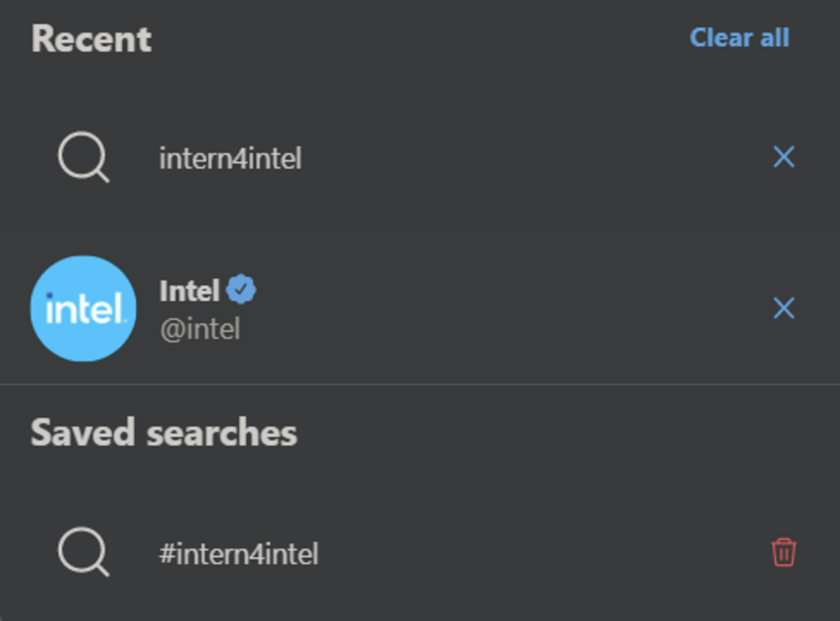The width and height of the screenshot is (840, 621).
Task: Remove the Intel account from recent
Action: pyautogui.click(x=783, y=308)
